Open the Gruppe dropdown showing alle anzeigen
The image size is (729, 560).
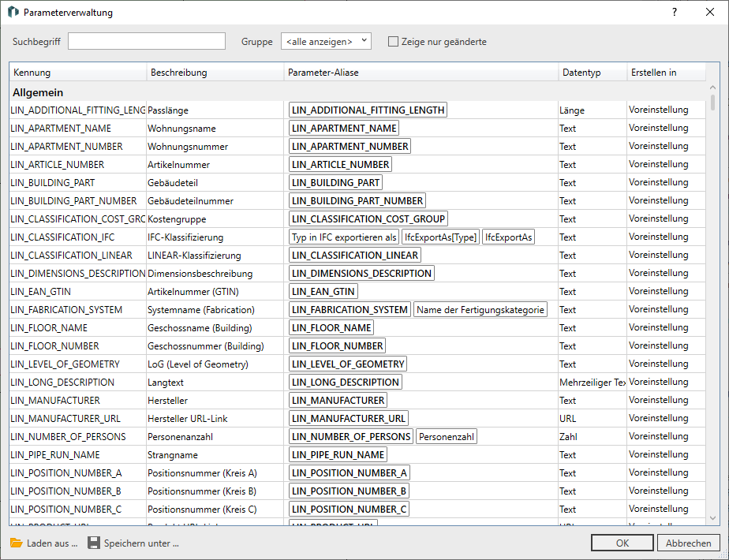pos(326,41)
